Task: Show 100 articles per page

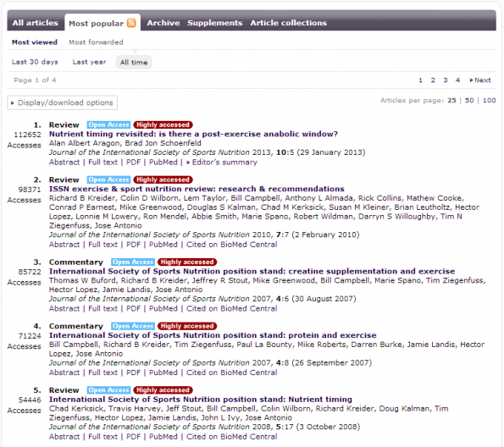Action: (x=490, y=100)
